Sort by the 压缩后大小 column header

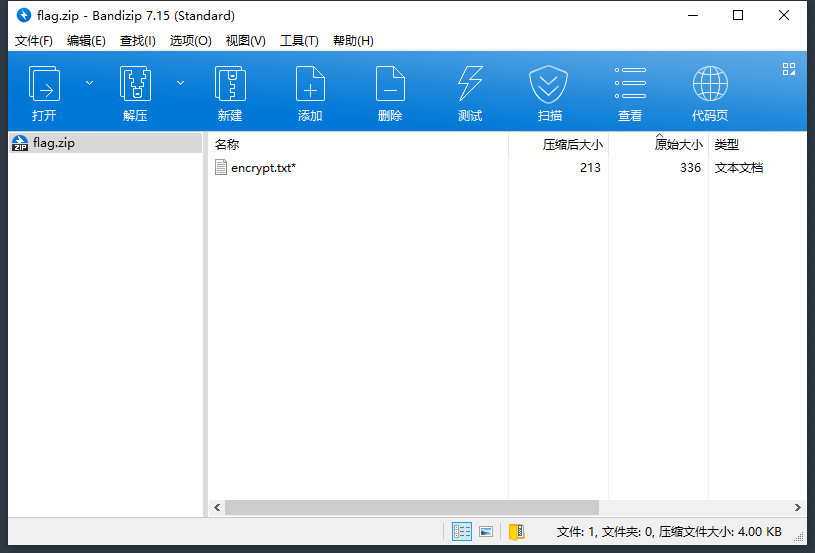click(x=559, y=144)
